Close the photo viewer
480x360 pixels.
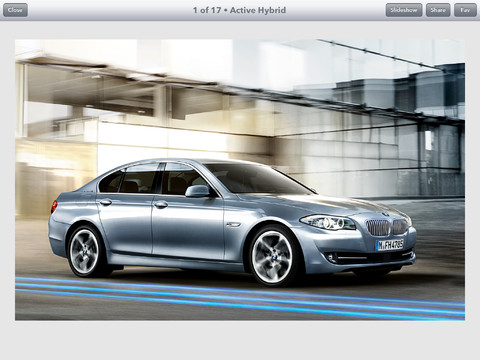click(15, 10)
